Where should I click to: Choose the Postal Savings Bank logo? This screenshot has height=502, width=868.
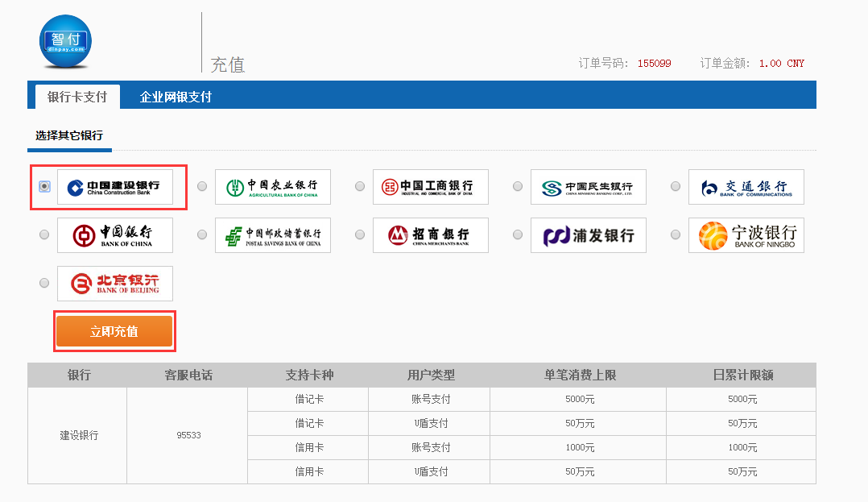pos(273,235)
